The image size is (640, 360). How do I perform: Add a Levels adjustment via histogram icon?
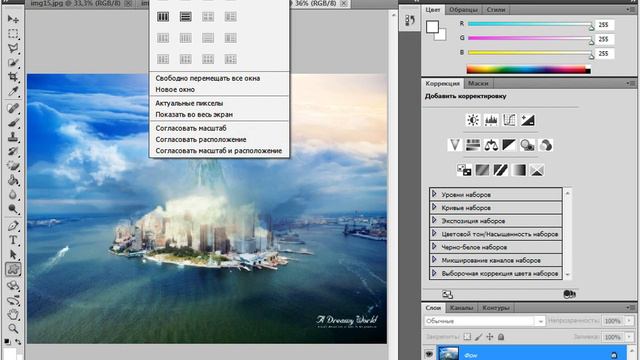click(491, 120)
